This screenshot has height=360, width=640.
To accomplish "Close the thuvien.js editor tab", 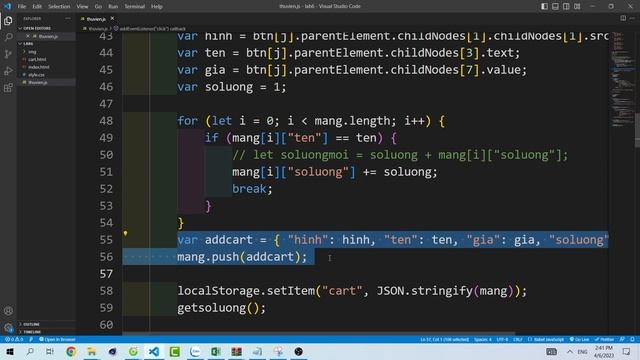I will click(112, 18).
